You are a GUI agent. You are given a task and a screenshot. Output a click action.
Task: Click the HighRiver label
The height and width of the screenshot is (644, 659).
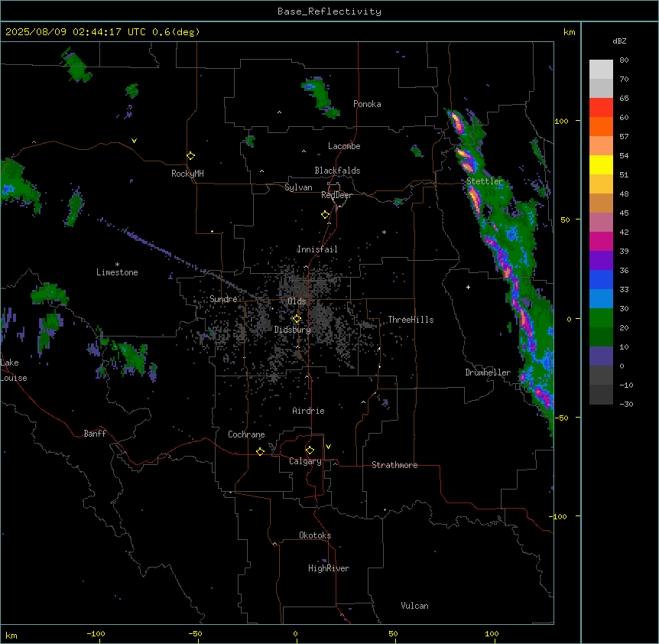pyautogui.click(x=329, y=568)
